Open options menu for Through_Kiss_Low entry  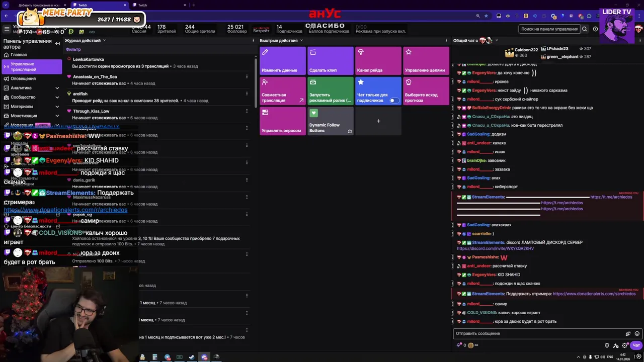(247, 111)
